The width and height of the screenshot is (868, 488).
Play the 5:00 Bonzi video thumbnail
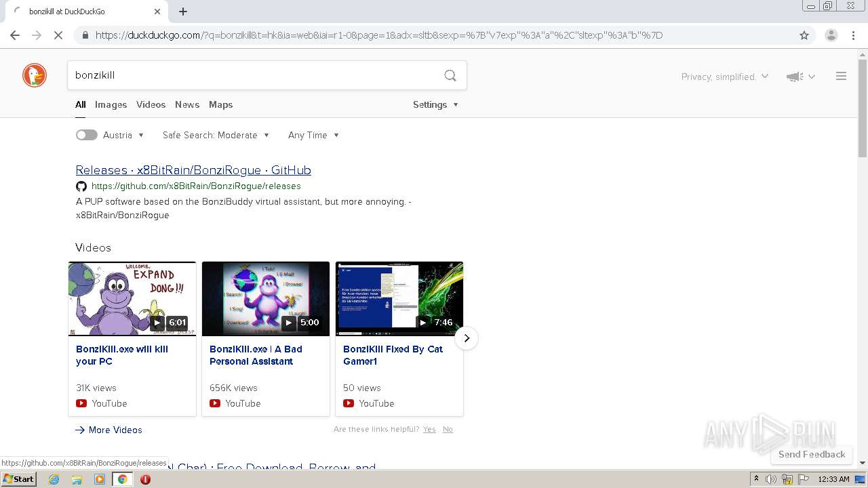click(266, 299)
